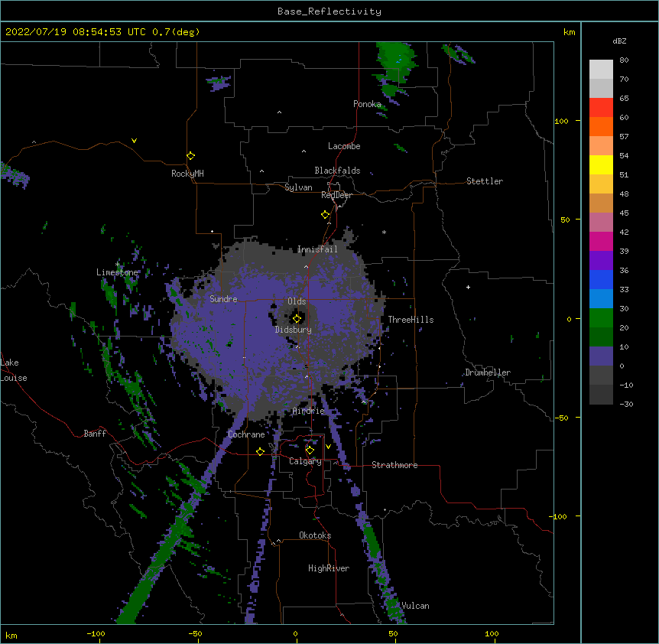Click the yellow radar site diamond near Didsbury
This screenshot has height=644, width=659.
coord(297,319)
